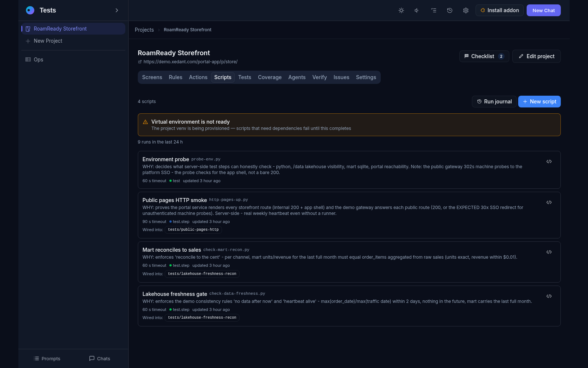Screen dimensions: 588x368
Task: Click the external link icon beside project URL
Action: (x=140, y=62)
